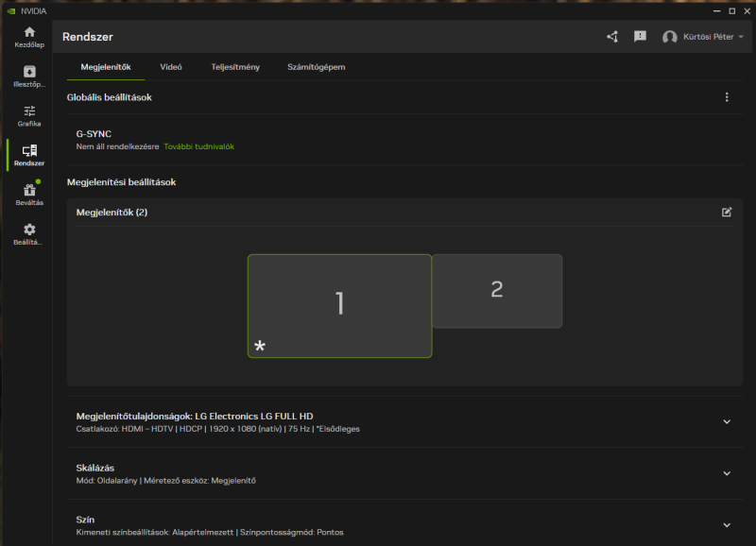This screenshot has height=546, width=756.
Task: Click the Mód: Oldalarány scaling details text
Action: click(x=166, y=481)
